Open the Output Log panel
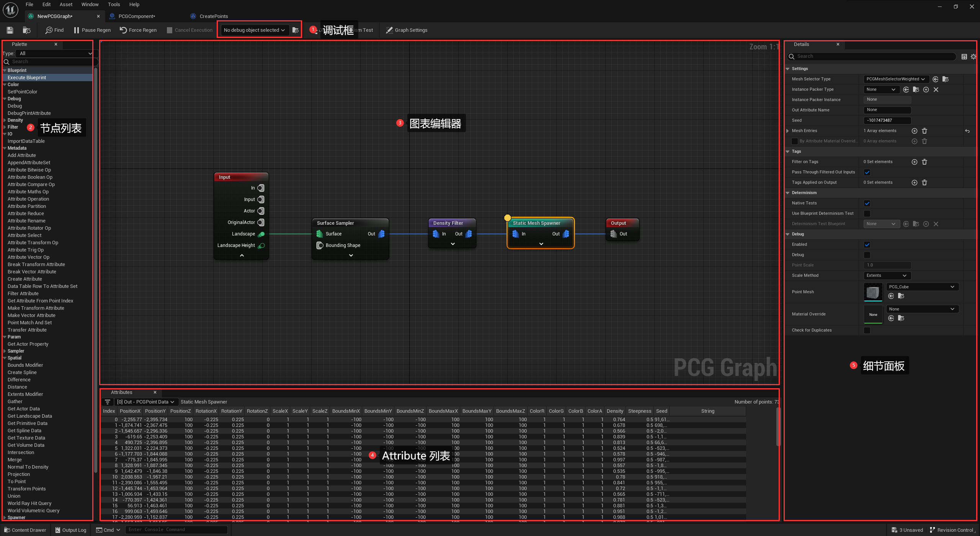 70,529
